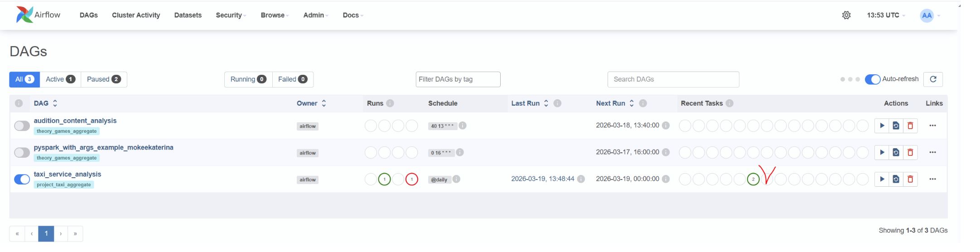Open the taxi_service_analysis DAG link

click(68, 174)
